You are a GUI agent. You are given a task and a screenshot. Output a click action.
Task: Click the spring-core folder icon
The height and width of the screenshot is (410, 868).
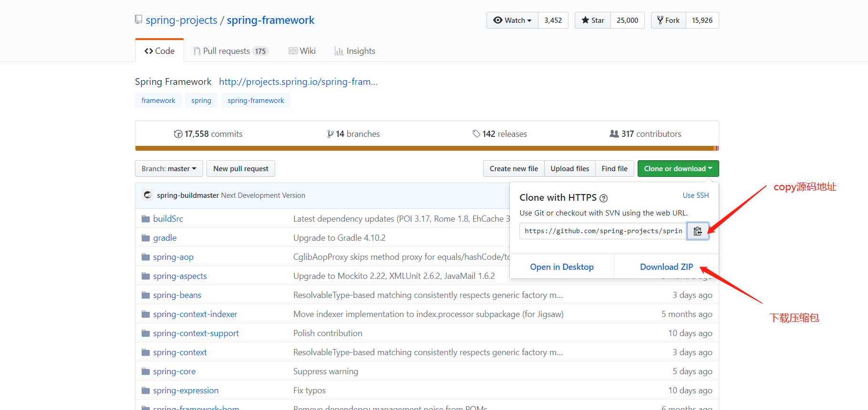tap(145, 371)
